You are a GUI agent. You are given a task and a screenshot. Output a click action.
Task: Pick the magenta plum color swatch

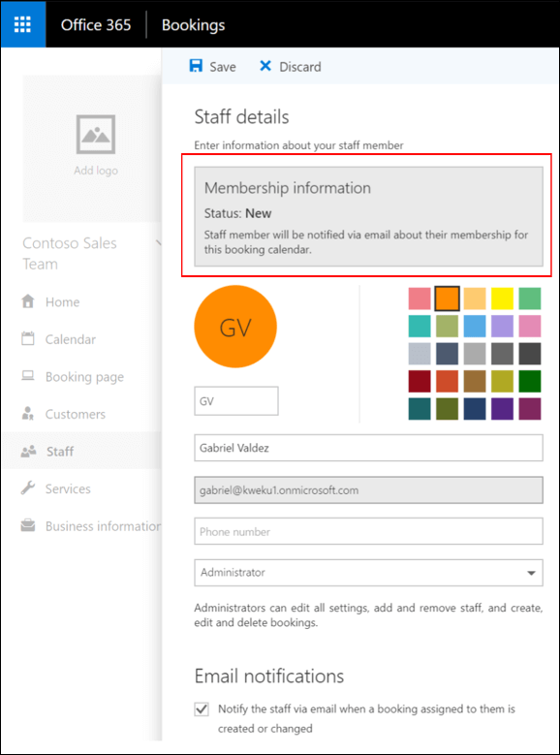pyautogui.click(x=530, y=409)
